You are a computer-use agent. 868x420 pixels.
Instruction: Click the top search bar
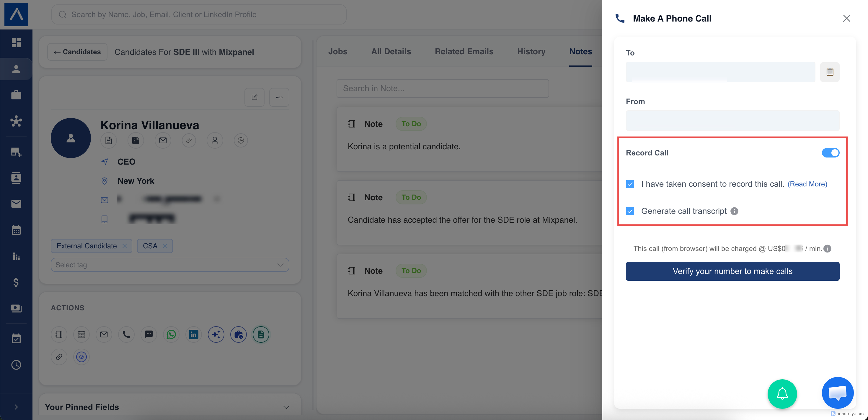199,14
